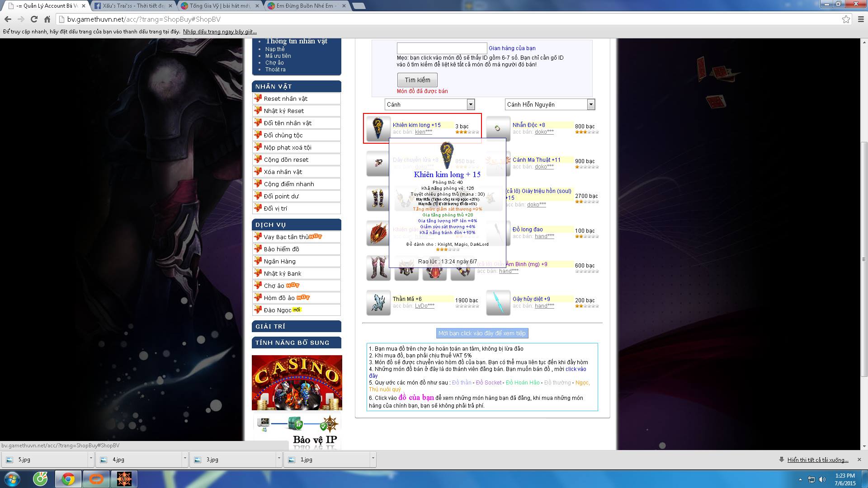This screenshot has height=488, width=868.
Task: Go back with browser back arrow
Action: (8, 19)
